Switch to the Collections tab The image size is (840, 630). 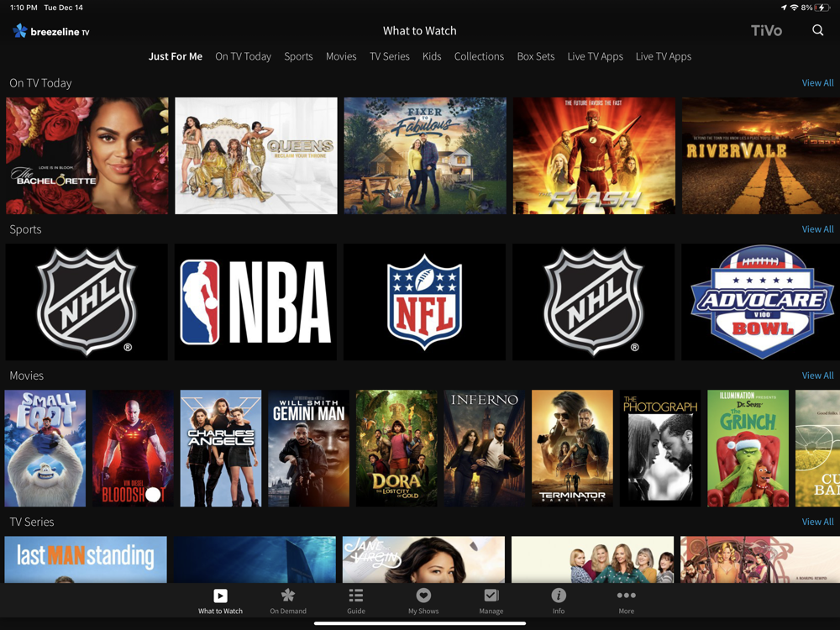click(479, 56)
